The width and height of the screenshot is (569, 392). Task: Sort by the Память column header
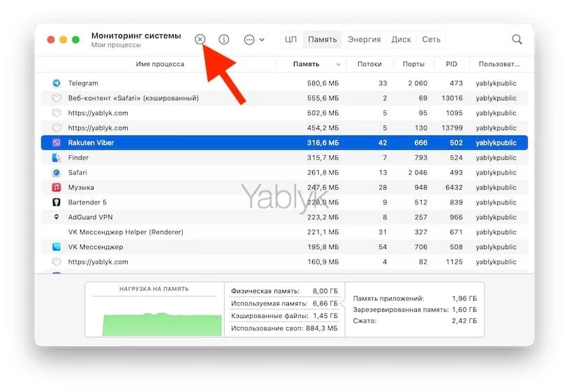click(x=306, y=64)
